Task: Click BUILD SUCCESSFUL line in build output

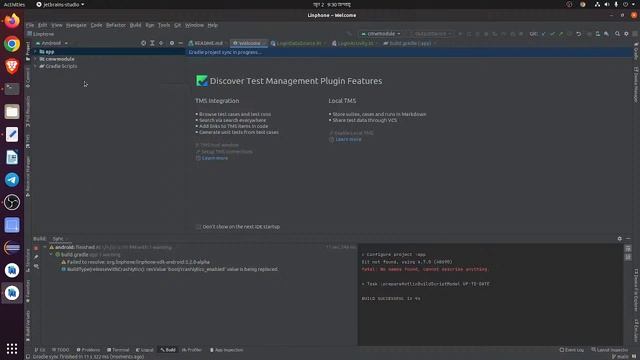Action: pyautogui.click(x=391, y=298)
